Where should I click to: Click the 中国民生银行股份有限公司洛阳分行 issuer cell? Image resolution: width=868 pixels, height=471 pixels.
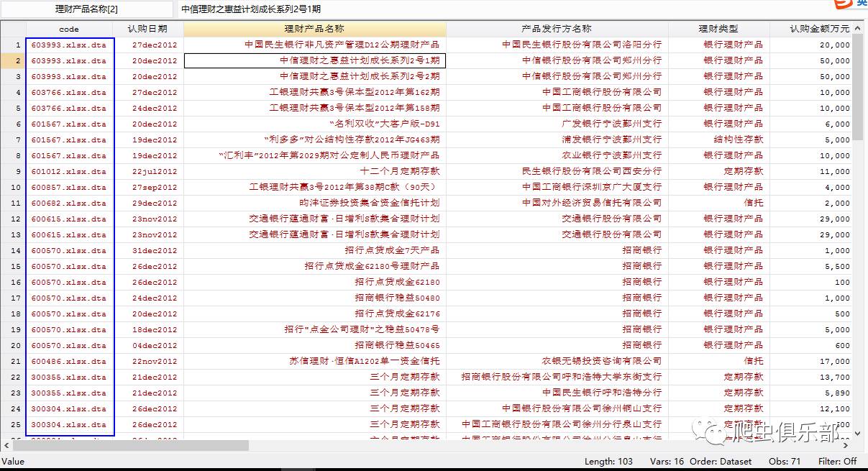point(557,45)
